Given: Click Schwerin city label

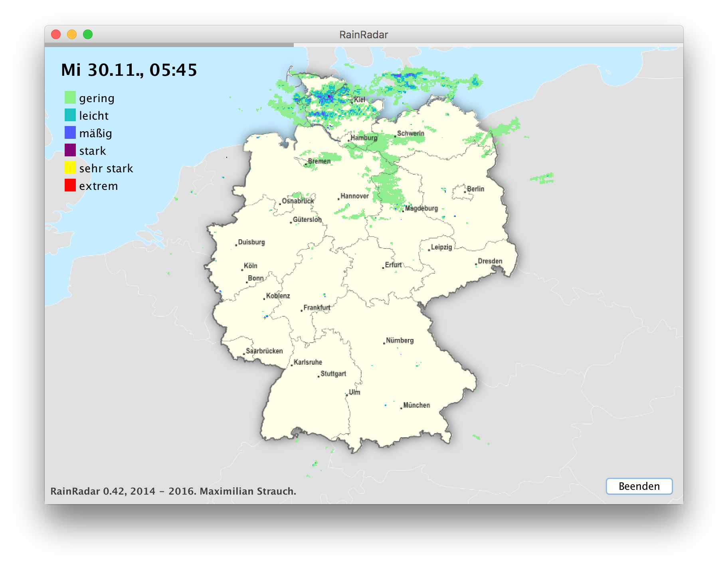Looking at the screenshot, I should (410, 133).
